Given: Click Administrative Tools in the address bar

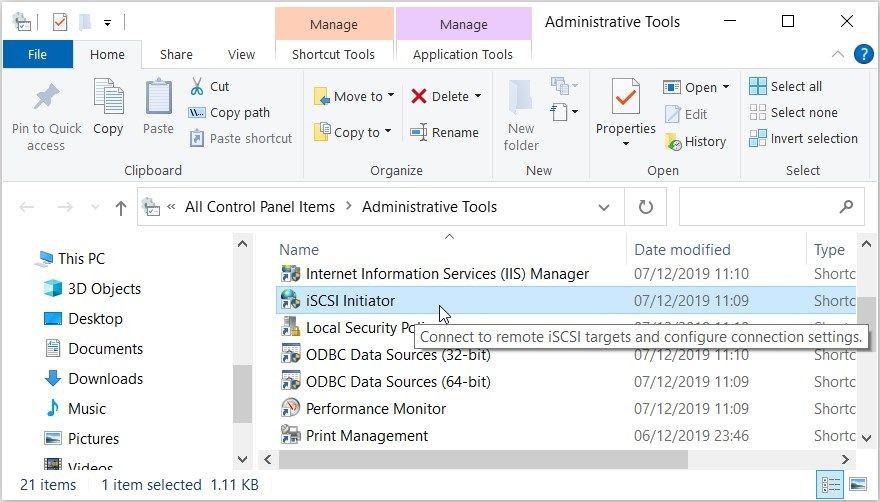Looking at the screenshot, I should pos(429,207).
